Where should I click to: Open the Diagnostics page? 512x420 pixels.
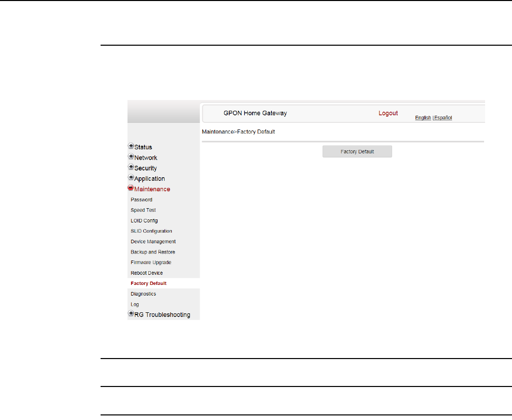[x=143, y=294]
